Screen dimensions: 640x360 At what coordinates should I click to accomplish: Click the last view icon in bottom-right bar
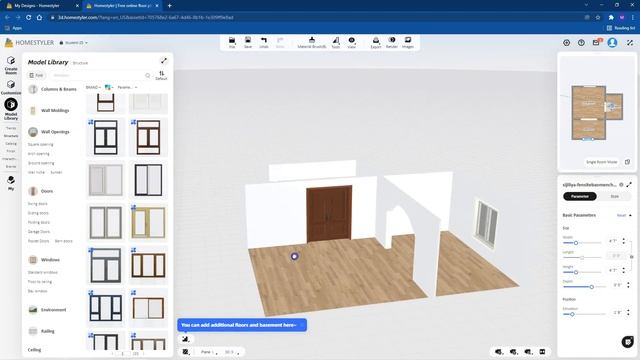542,351
